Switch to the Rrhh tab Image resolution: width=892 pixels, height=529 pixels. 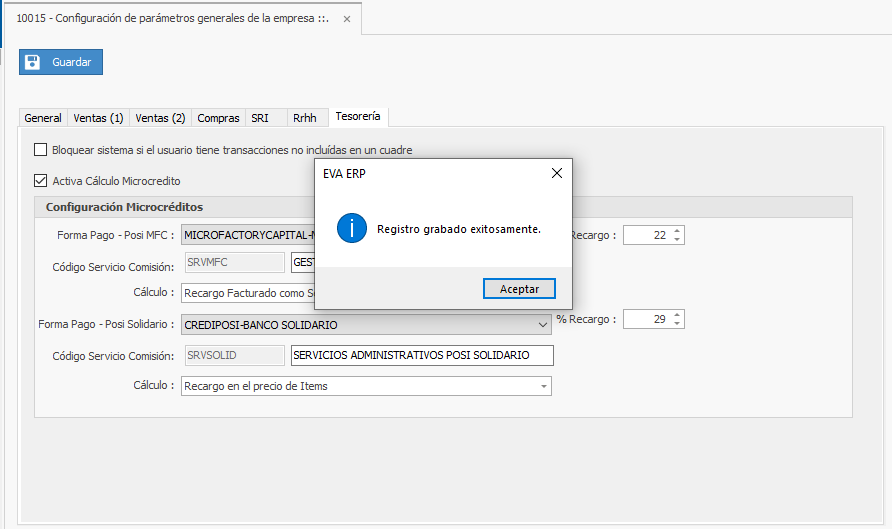point(305,118)
